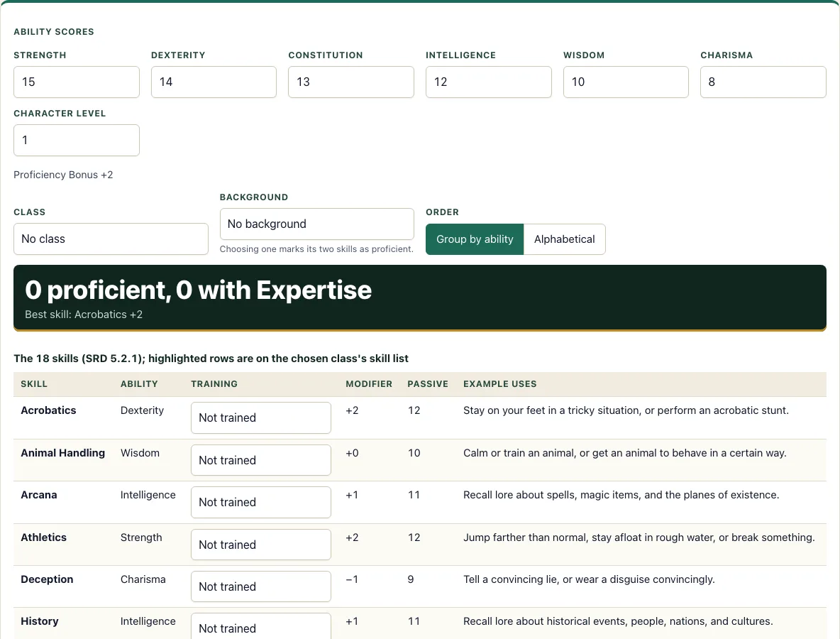This screenshot has height=639, width=840.
Task: Click the Animal Handling skill name
Action: click(63, 453)
